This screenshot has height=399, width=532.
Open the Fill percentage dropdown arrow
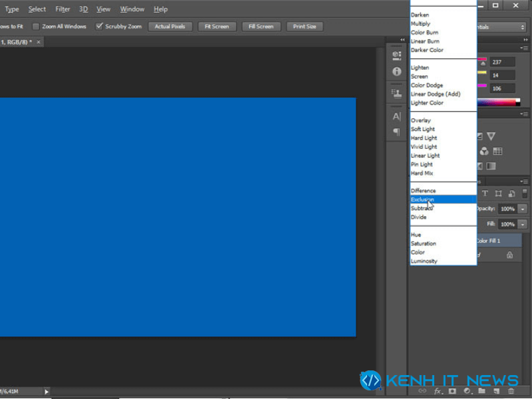click(523, 224)
